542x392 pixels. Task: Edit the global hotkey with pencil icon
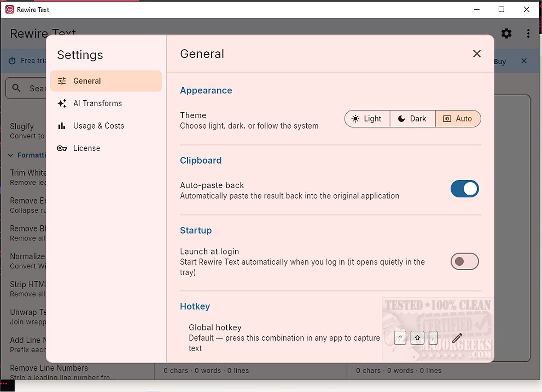[x=457, y=338]
